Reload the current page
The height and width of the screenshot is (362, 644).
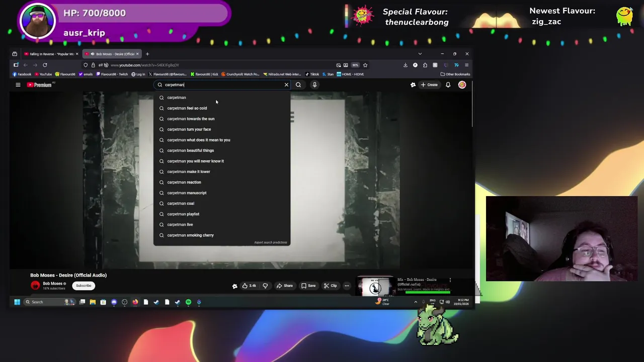point(45,65)
